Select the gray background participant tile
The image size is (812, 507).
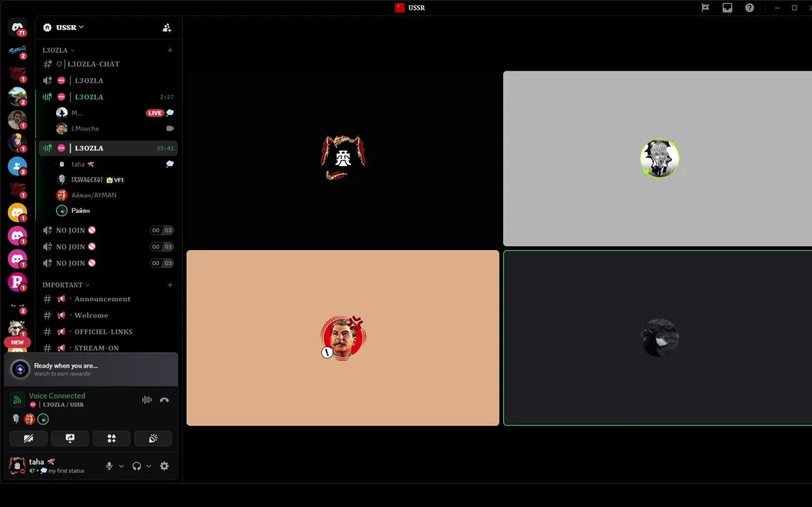(657, 158)
